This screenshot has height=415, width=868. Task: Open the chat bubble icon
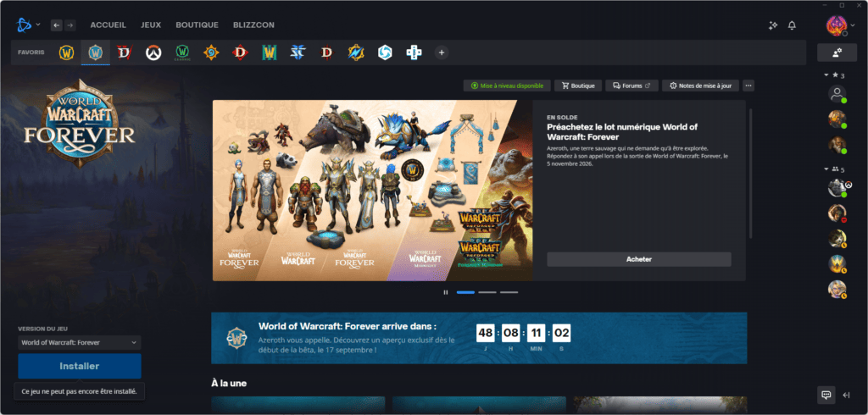(x=826, y=395)
